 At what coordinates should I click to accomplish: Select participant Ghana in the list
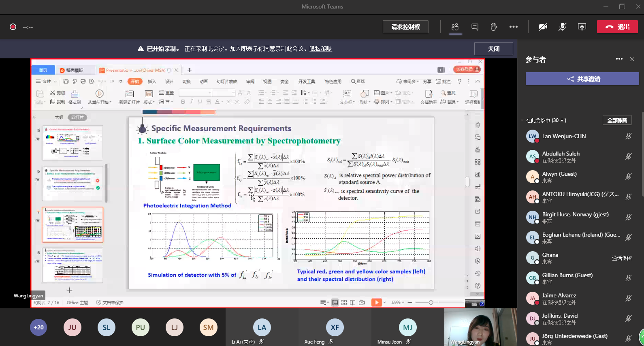[x=579, y=258]
